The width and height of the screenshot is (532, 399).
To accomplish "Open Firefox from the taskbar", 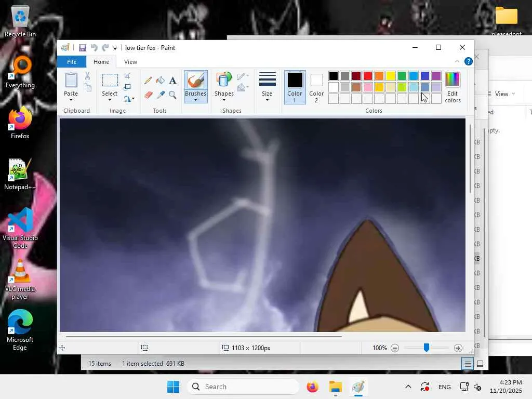I will tap(312, 387).
